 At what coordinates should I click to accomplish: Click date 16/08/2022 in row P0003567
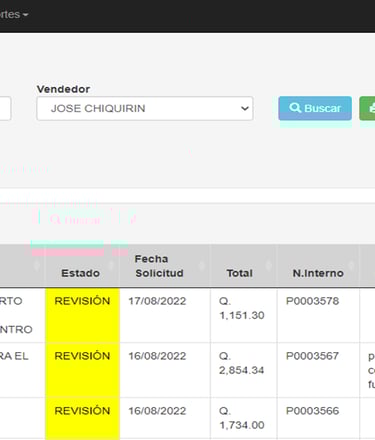pos(157,356)
